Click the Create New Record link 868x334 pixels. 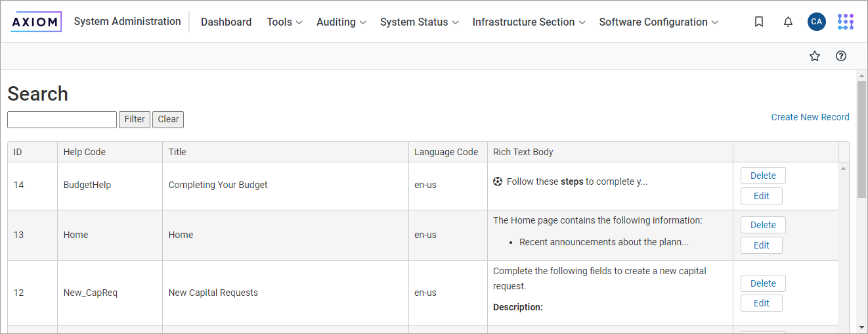(x=810, y=117)
